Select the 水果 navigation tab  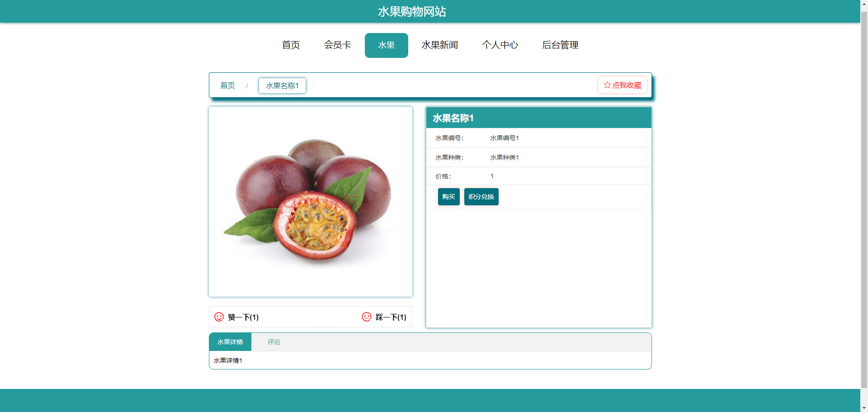click(x=387, y=45)
